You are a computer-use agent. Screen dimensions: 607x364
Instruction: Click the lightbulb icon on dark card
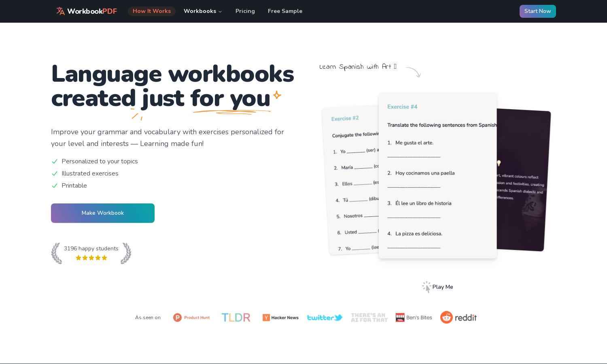click(x=499, y=163)
